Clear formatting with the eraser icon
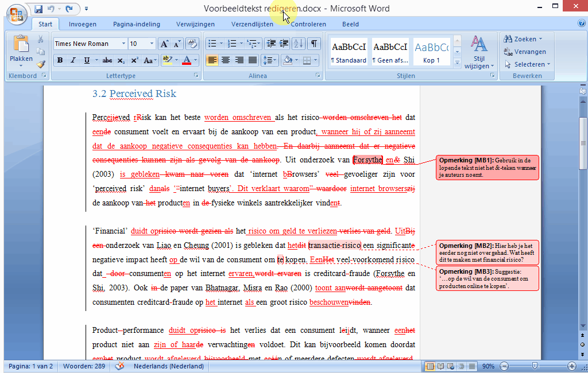The image size is (588, 373). click(192, 44)
